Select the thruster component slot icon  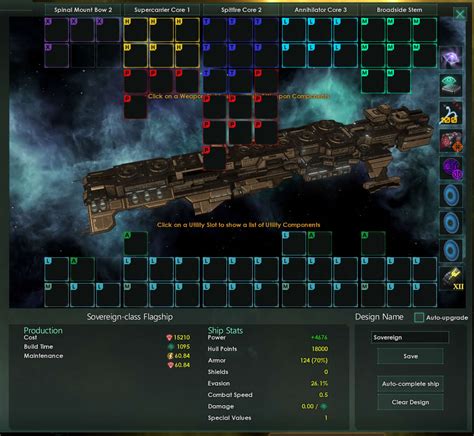point(451,113)
